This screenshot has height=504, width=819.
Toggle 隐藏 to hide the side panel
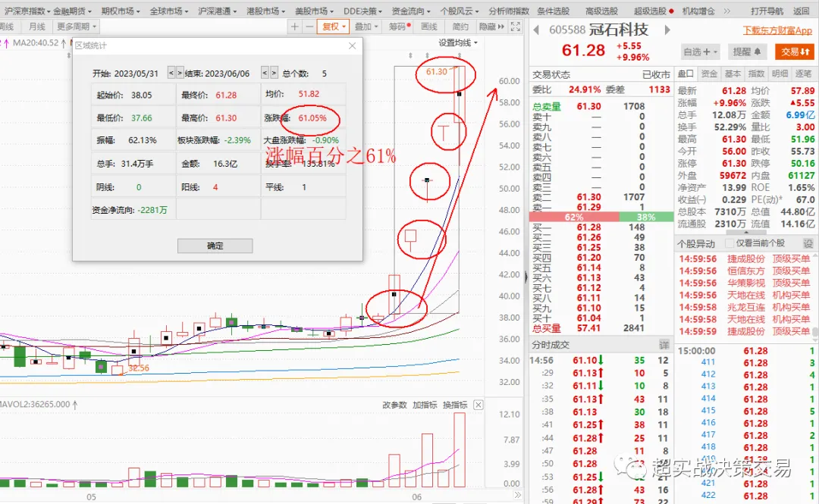click(486, 25)
